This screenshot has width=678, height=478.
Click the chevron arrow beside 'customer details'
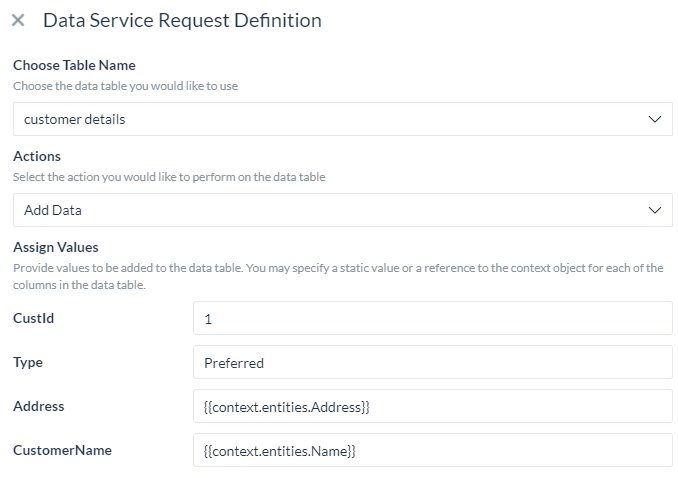click(x=655, y=119)
